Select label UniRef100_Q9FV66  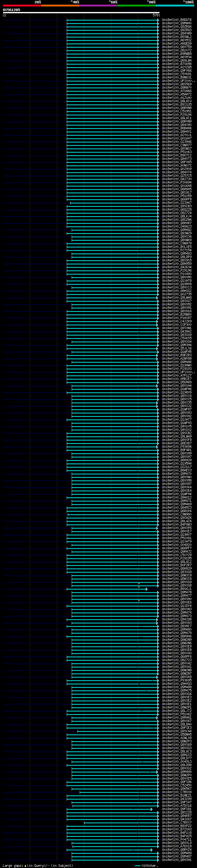pos(176,71)
